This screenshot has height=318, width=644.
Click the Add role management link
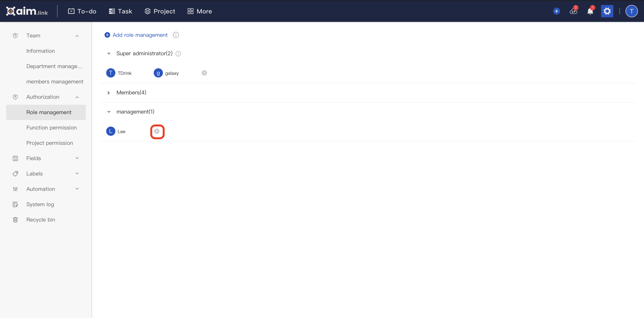[x=140, y=35]
